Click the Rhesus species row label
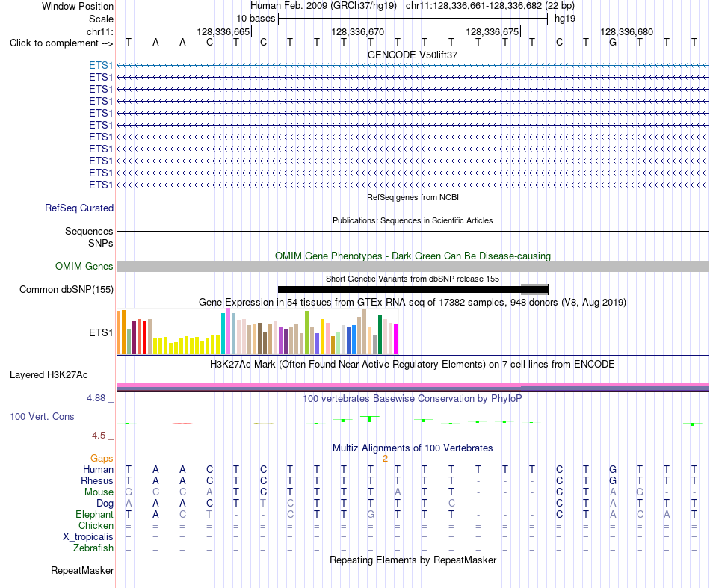The image size is (710, 588). point(97,480)
